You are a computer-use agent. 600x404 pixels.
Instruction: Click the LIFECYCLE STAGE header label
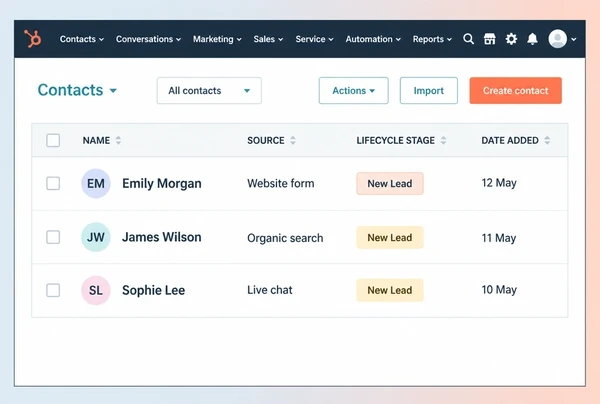pyautogui.click(x=395, y=140)
